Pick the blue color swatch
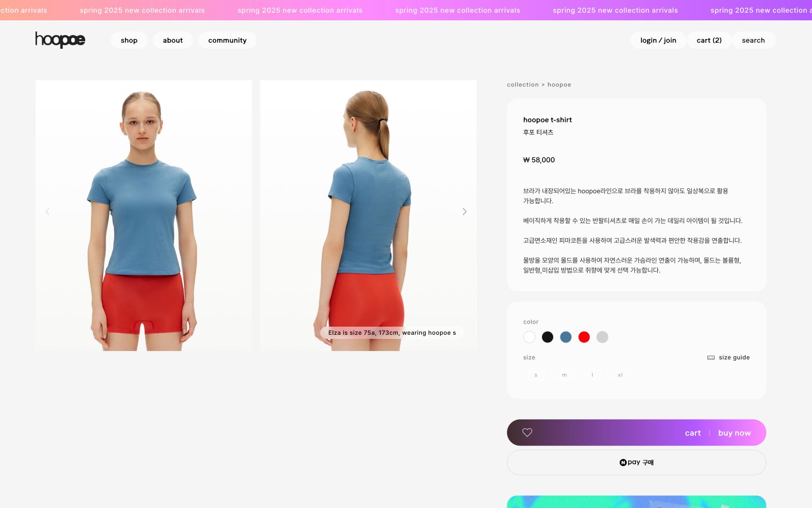 566,337
